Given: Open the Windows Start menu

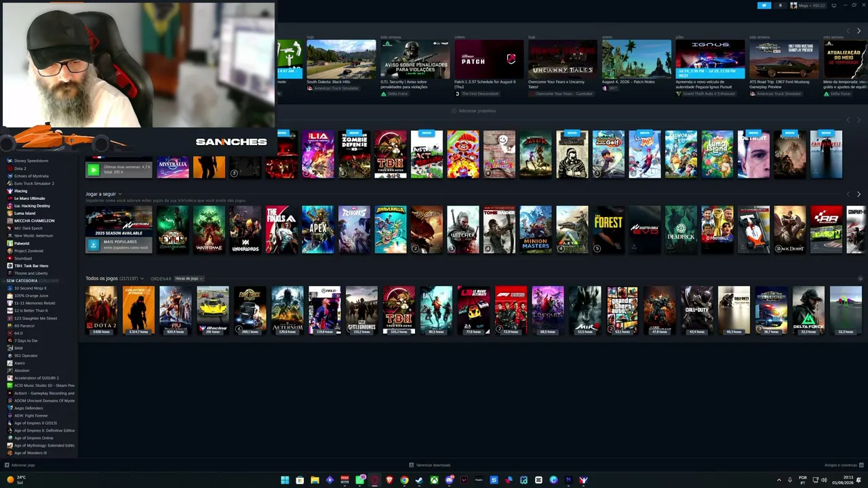Looking at the screenshot, I should (285, 480).
